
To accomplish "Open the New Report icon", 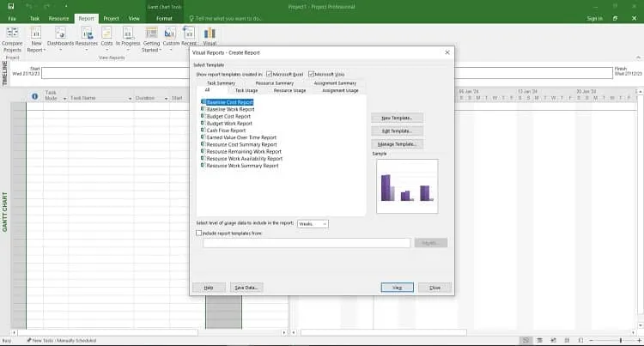I will 36,33.
